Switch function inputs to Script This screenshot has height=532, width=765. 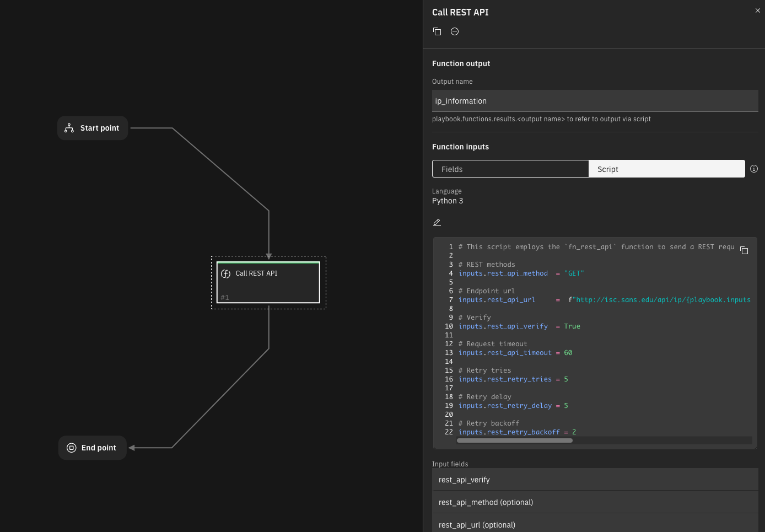tap(666, 169)
